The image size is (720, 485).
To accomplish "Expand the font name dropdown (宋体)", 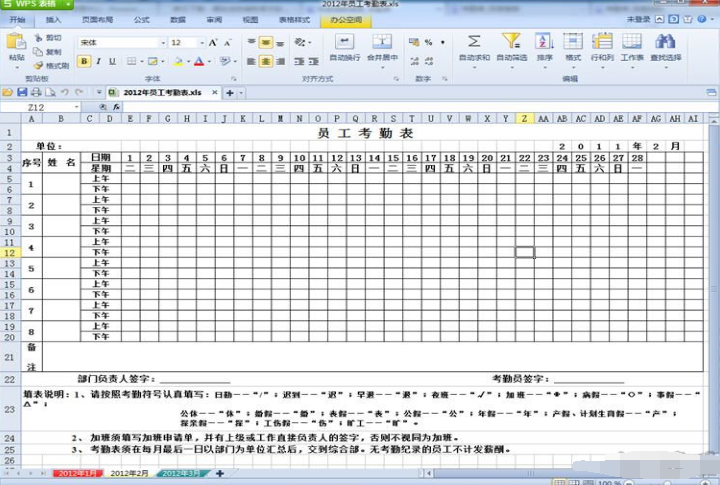I will tap(161, 43).
